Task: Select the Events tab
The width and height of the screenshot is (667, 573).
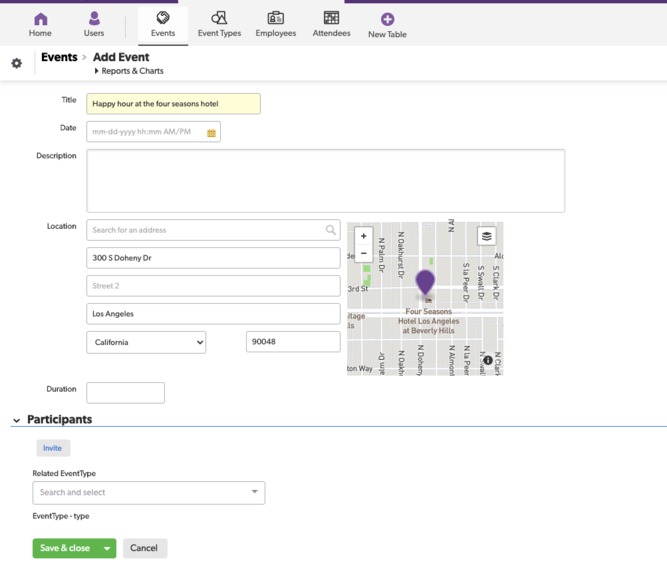Action: 163,25
